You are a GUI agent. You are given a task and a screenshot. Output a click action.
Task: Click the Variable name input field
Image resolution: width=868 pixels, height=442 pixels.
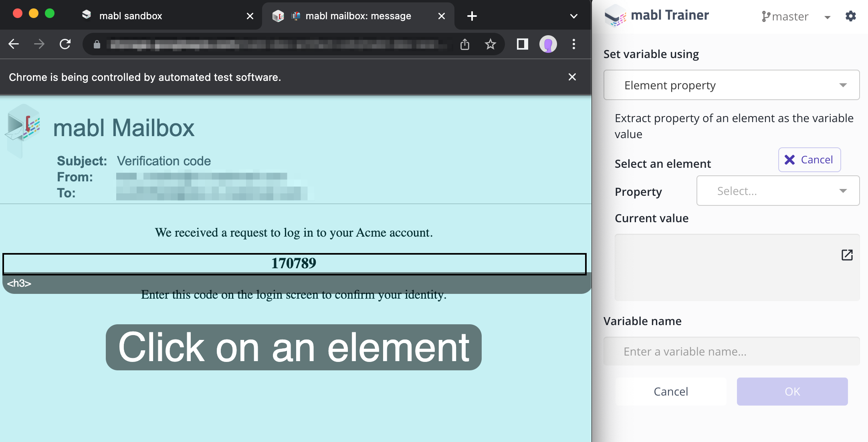tap(731, 351)
